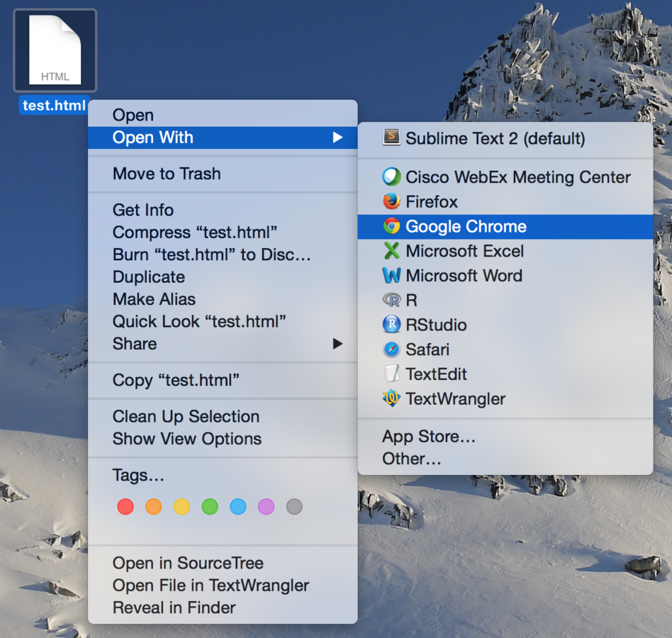This screenshot has width=672, height=638.
Task: Choose Copy "test.html"
Action: tap(223, 380)
